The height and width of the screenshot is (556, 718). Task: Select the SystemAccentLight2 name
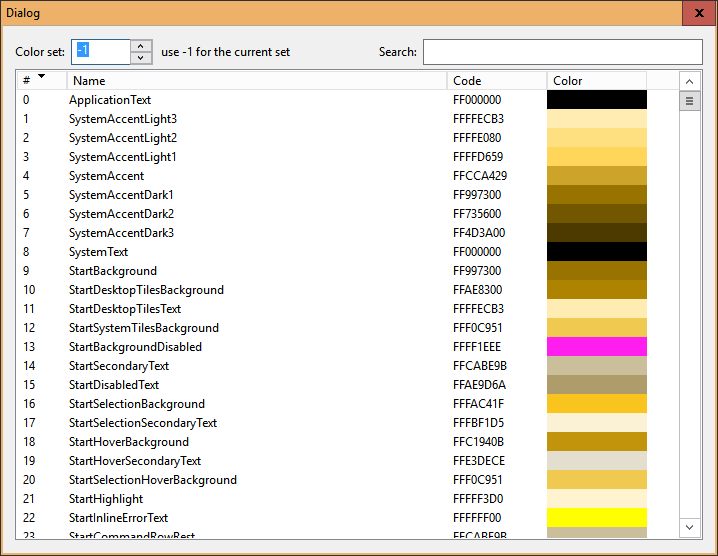coord(123,138)
